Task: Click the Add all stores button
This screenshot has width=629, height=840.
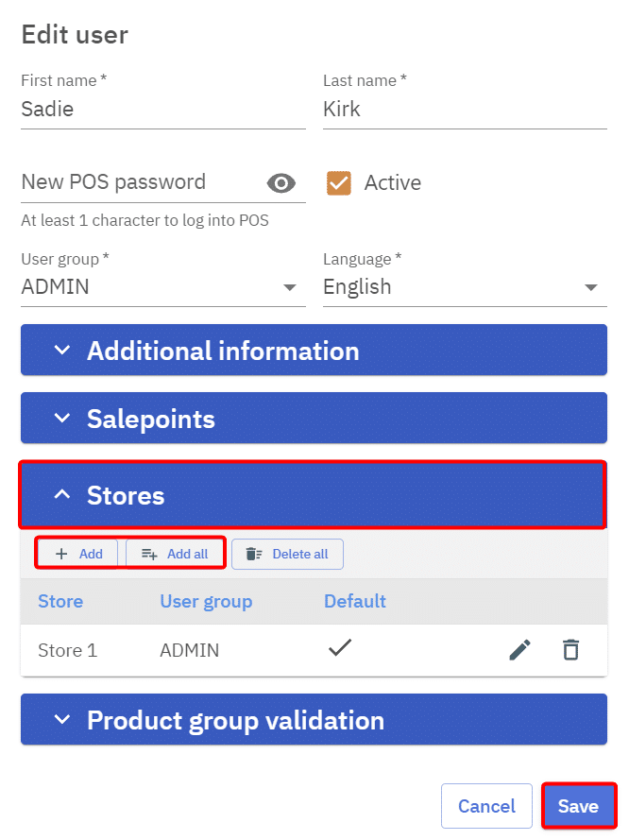Action: (x=176, y=554)
